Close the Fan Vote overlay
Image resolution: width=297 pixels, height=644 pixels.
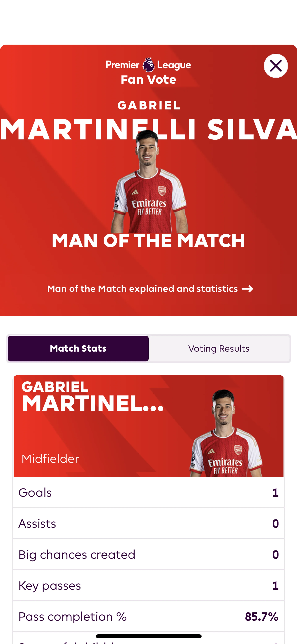[275, 66]
